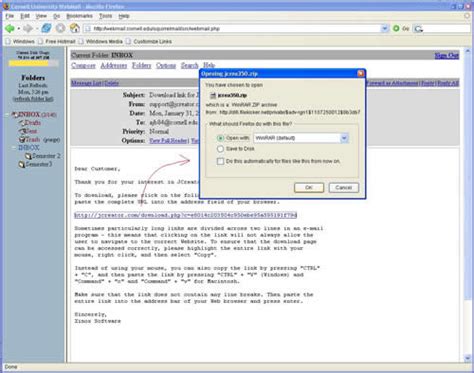This screenshot has height=373, width=474.
Task: Click the Forward arrow toolbar button
Action: point(28,29)
